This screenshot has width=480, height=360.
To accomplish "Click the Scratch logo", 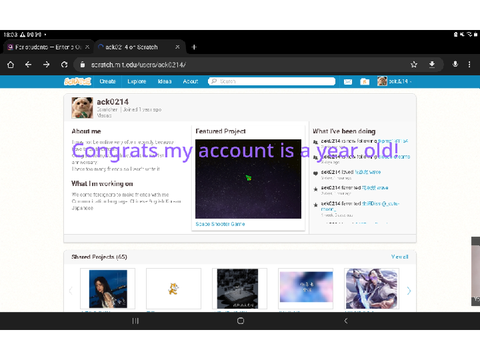I will click(78, 81).
